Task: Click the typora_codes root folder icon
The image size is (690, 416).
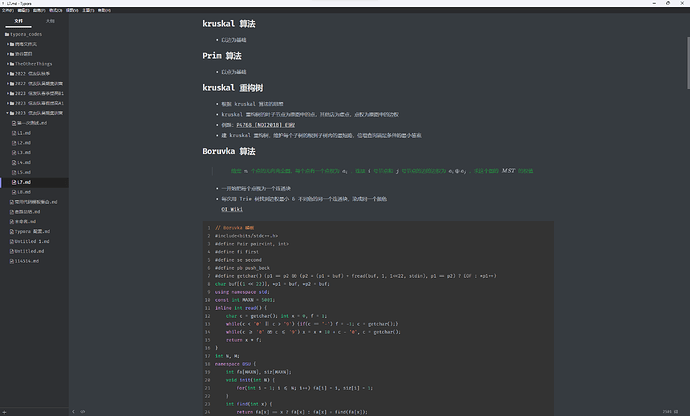Action: [x=7, y=34]
